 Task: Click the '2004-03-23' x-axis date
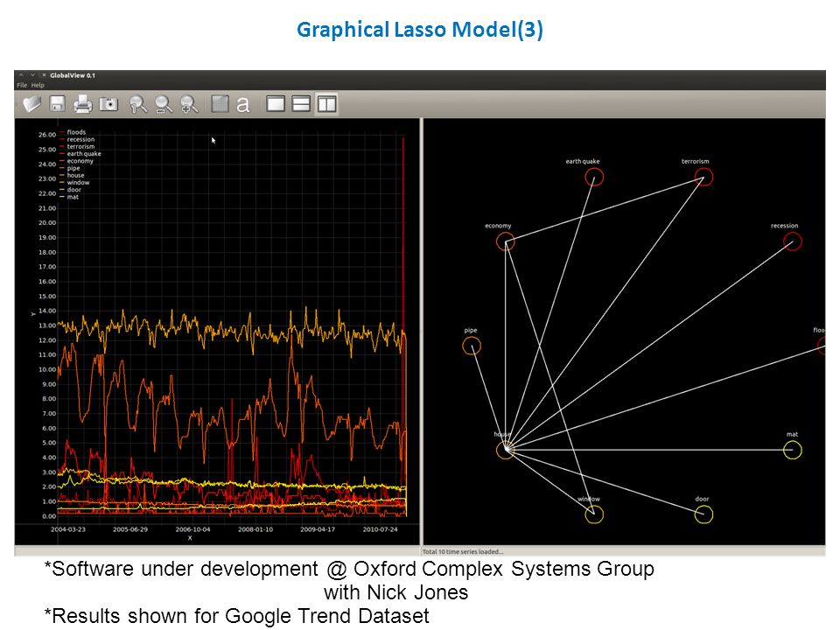coord(68,529)
